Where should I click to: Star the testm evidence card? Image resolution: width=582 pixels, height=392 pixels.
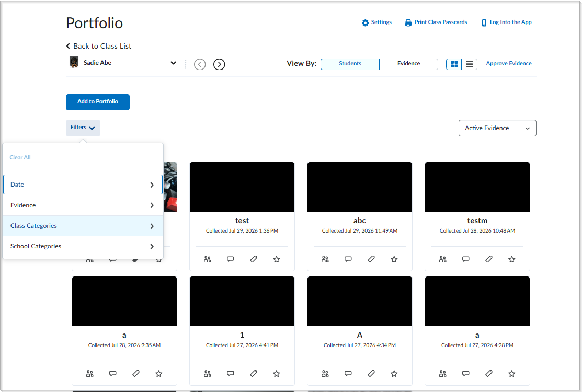(x=512, y=259)
